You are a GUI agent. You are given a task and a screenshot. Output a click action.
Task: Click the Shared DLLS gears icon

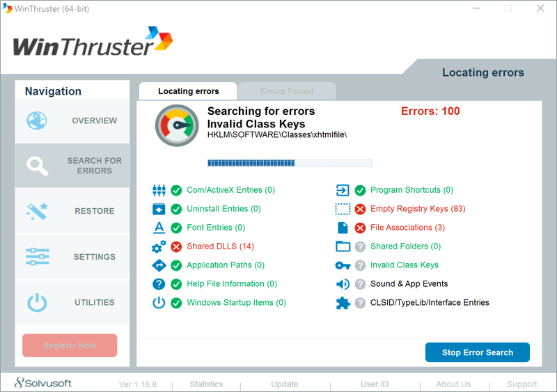coord(159,246)
